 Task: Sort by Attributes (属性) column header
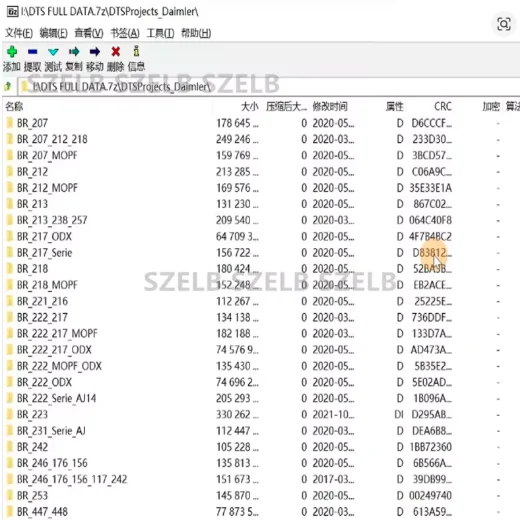pos(395,107)
